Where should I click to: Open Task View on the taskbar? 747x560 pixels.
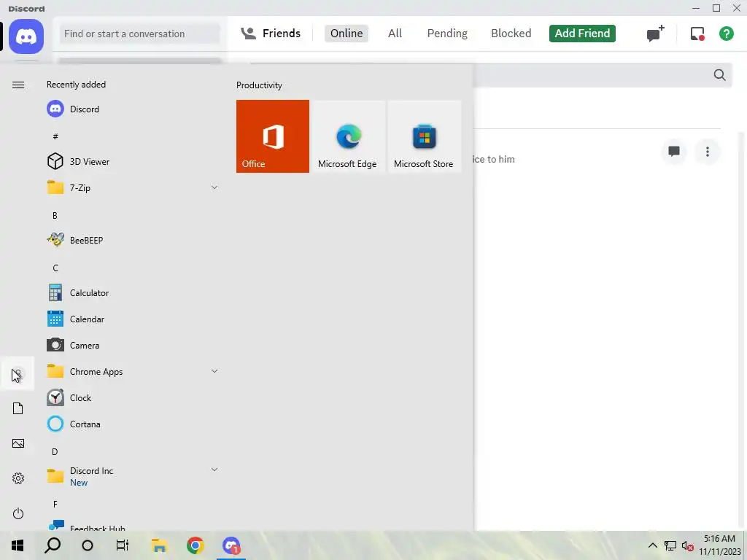click(x=123, y=545)
